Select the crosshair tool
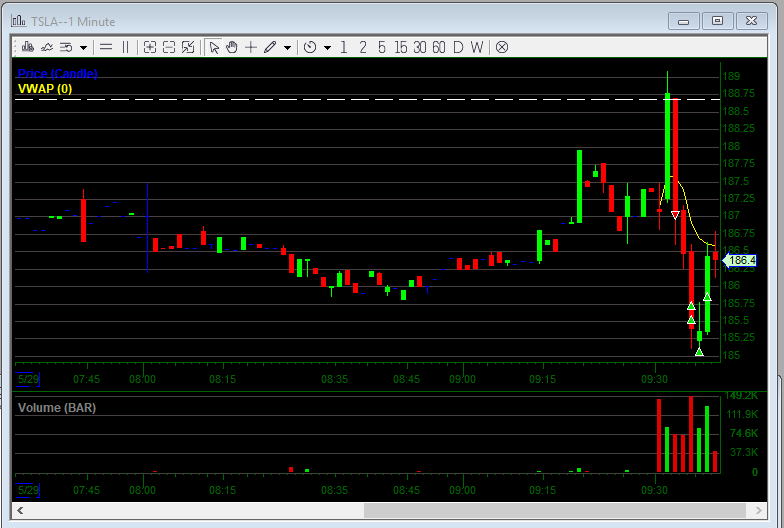This screenshot has width=784, height=528. coord(251,47)
